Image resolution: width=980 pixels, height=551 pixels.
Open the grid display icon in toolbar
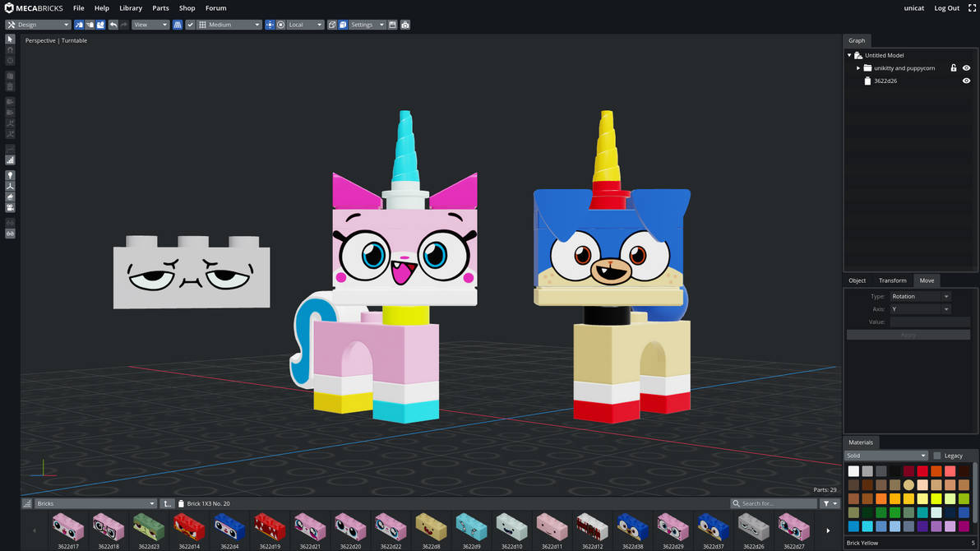pyautogui.click(x=201, y=24)
